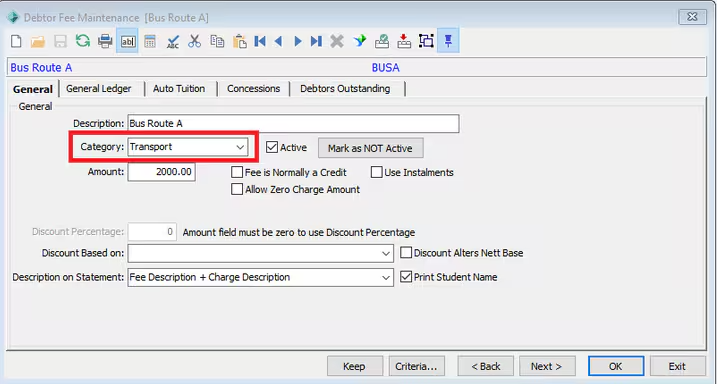Viewport: 717px width, 384px height.
Task: Go to next record arrow
Action: click(x=298, y=42)
